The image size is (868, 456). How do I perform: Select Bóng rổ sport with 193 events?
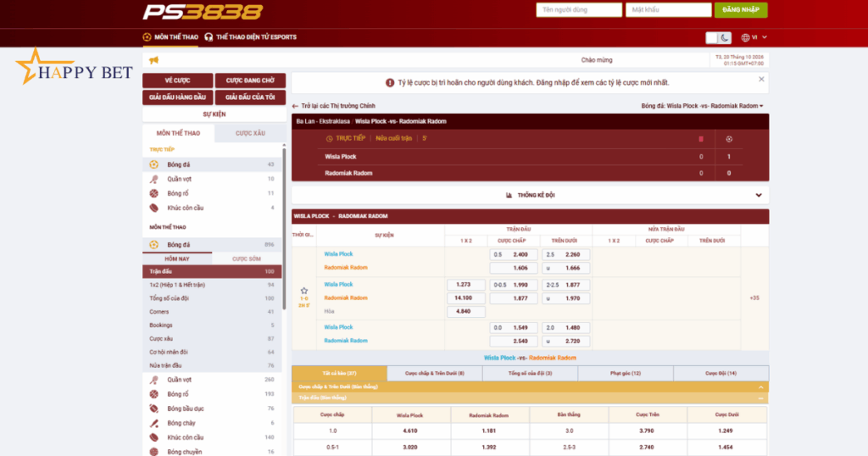tap(212, 394)
